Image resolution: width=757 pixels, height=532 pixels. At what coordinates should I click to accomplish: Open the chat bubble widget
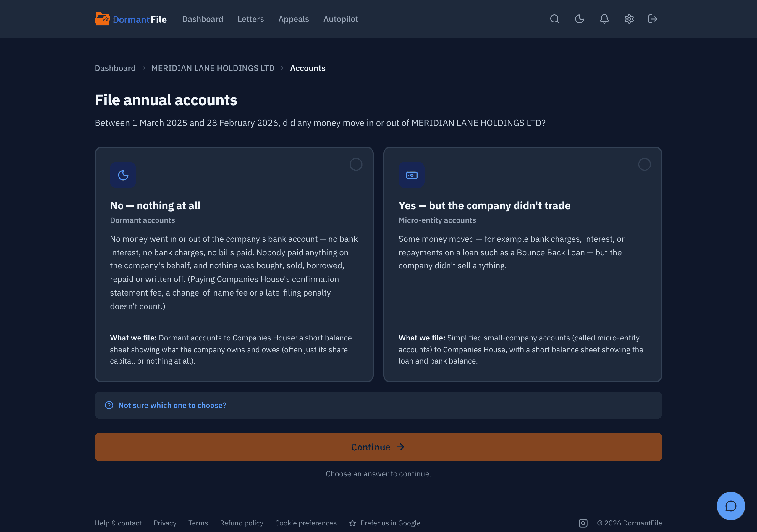(x=731, y=506)
